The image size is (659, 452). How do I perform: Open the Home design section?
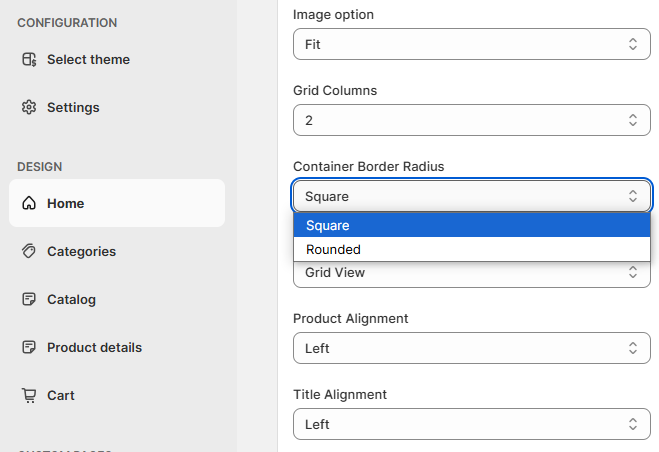pos(117,203)
